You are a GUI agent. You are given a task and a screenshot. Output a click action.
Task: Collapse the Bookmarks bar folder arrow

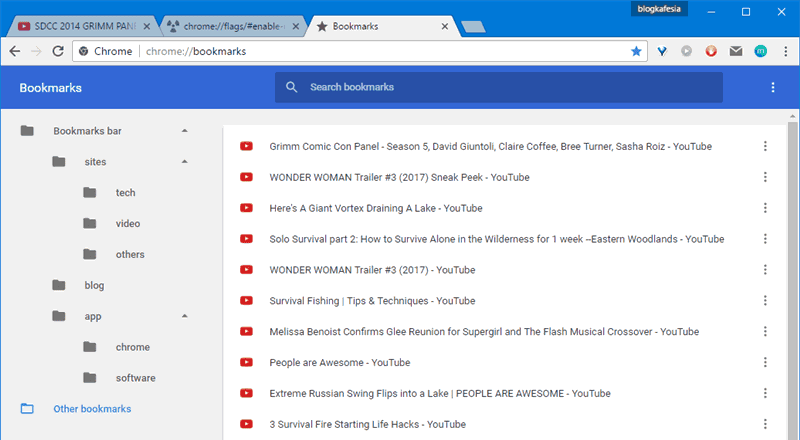point(185,131)
